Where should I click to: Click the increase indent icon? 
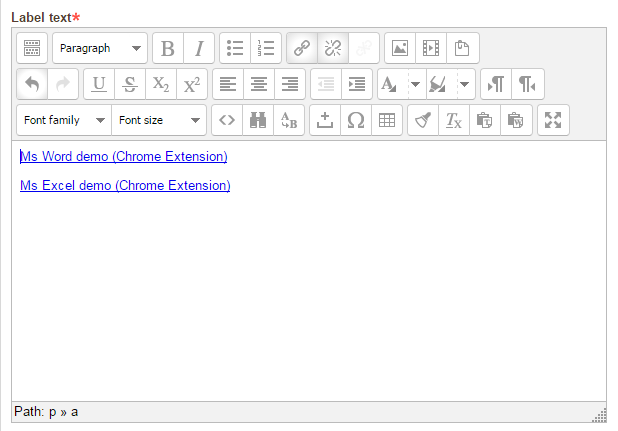tap(357, 84)
